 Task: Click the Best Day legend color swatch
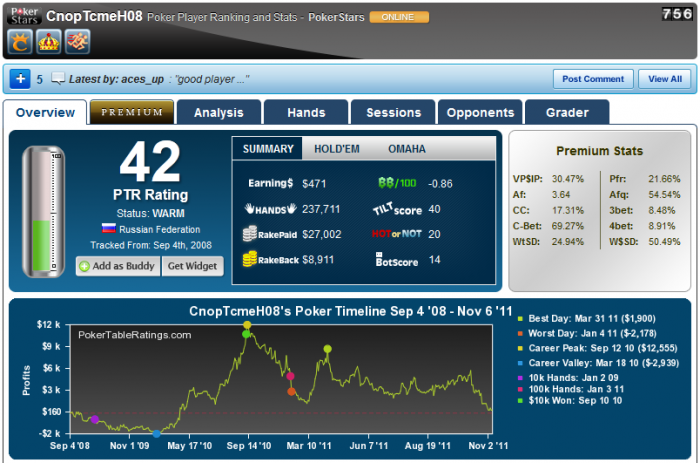[520, 319]
